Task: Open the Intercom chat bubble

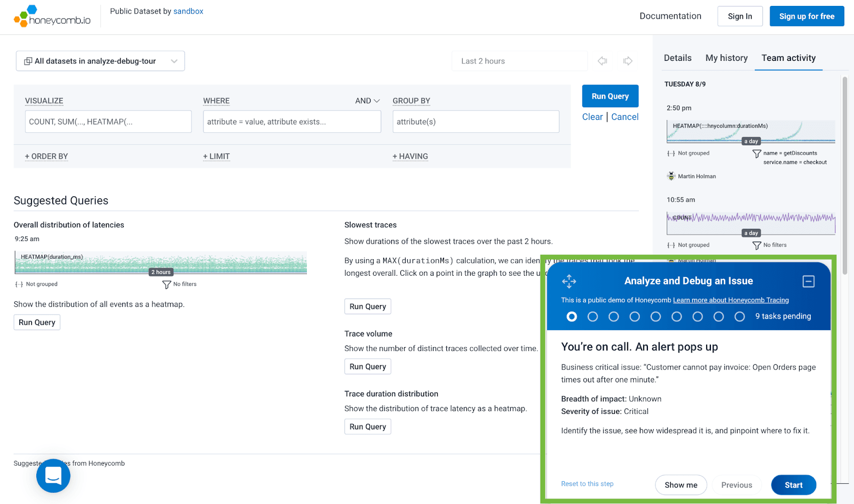Action: tap(53, 475)
